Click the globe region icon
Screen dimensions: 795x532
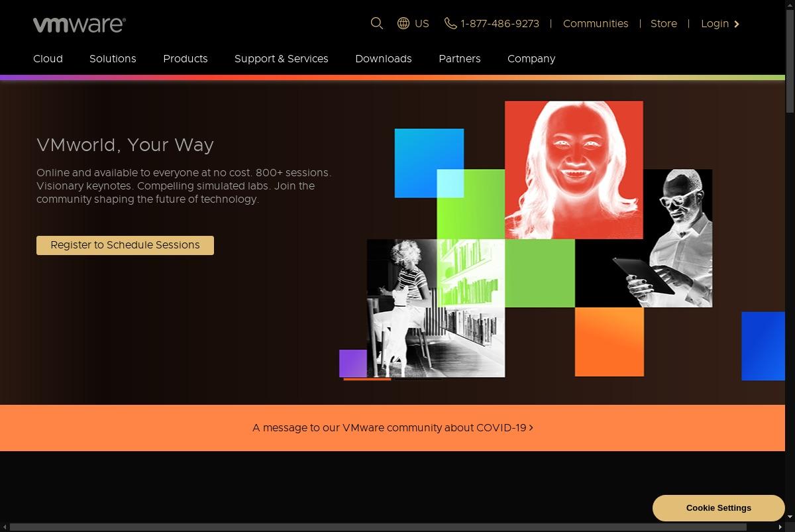[403, 23]
